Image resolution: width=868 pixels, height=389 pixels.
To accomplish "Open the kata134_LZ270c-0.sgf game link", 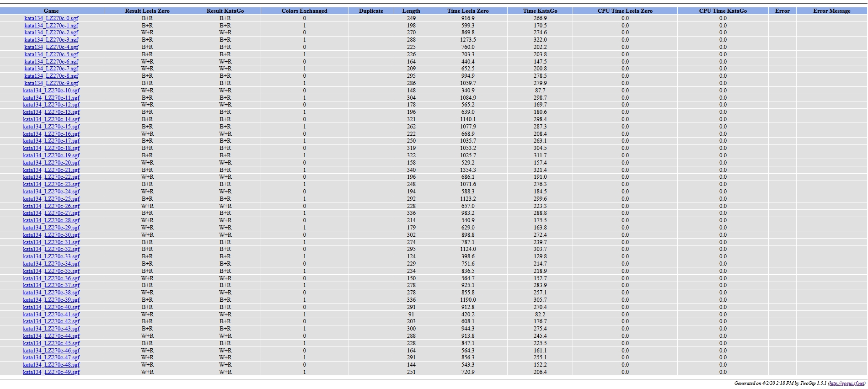I will pyautogui.click(x=51, y=18).
